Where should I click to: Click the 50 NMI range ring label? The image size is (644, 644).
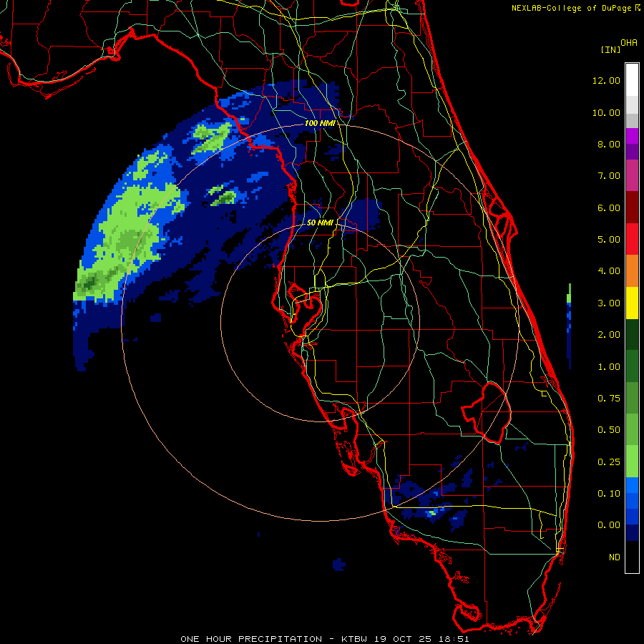pos(320,223)
